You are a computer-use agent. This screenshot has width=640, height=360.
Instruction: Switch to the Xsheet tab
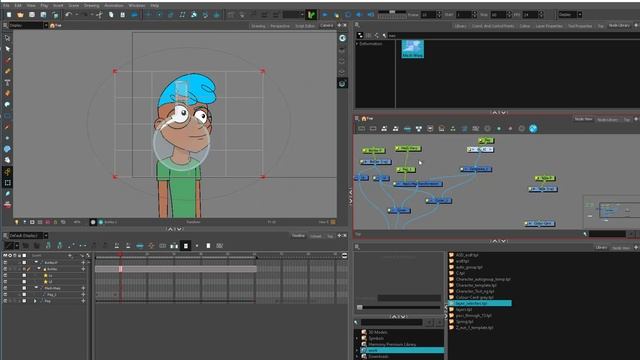coord(316,236)
